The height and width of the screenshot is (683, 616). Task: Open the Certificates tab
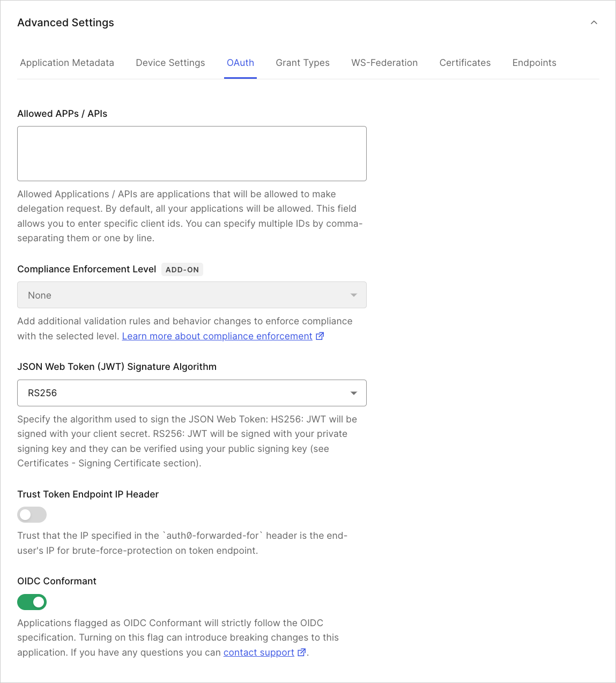[x=464, y=63]
